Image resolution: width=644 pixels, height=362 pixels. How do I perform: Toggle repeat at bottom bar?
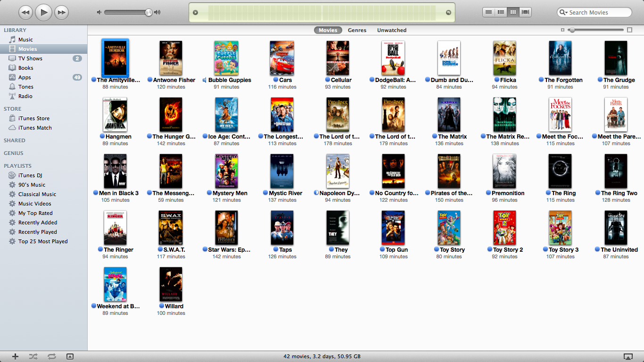[x=51, y=356]
